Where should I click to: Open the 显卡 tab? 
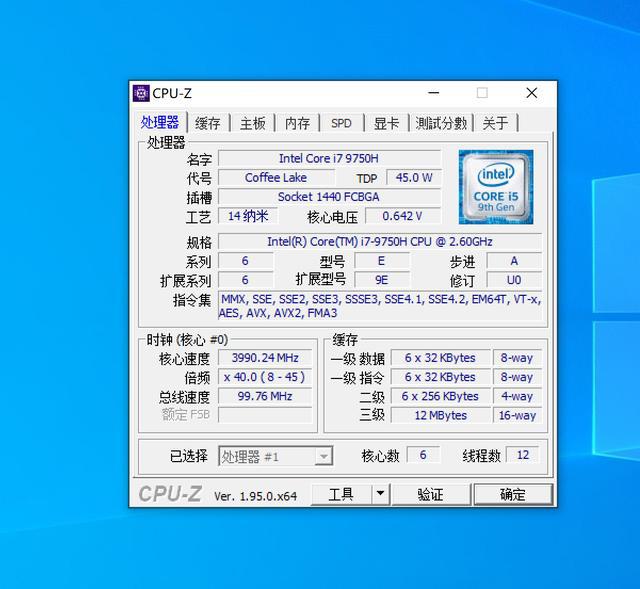pyautogui.click(x=386, y=123)
